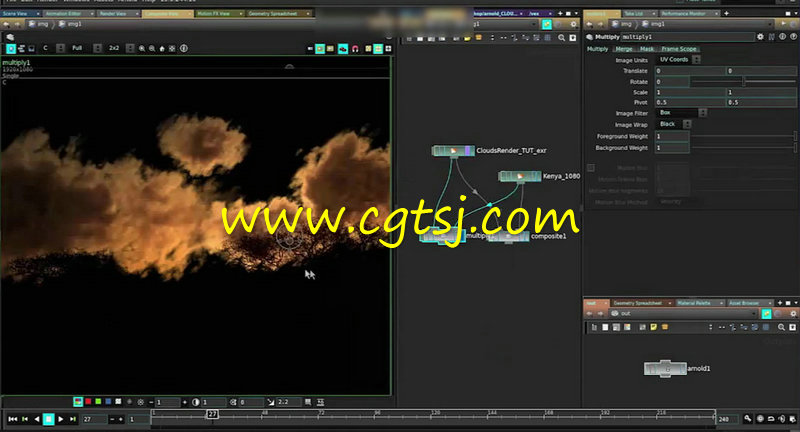Image resolution: width=800 pixels, height=432 pixels.
Task: Open network pane gear settings
Action: pos(573,24)
